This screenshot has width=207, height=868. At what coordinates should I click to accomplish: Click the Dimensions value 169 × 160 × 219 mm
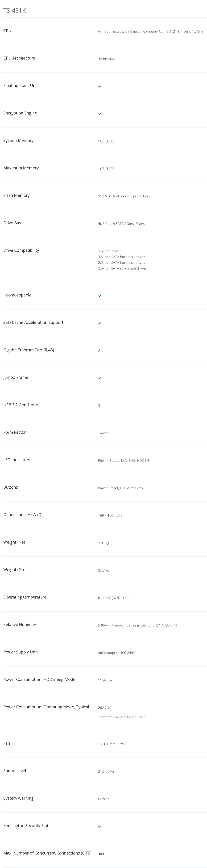click(114, 516)
